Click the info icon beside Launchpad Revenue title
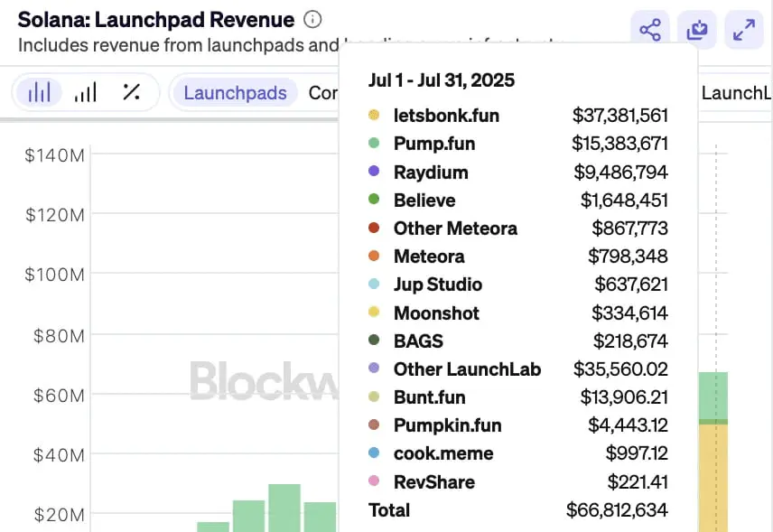 [312, 20]
